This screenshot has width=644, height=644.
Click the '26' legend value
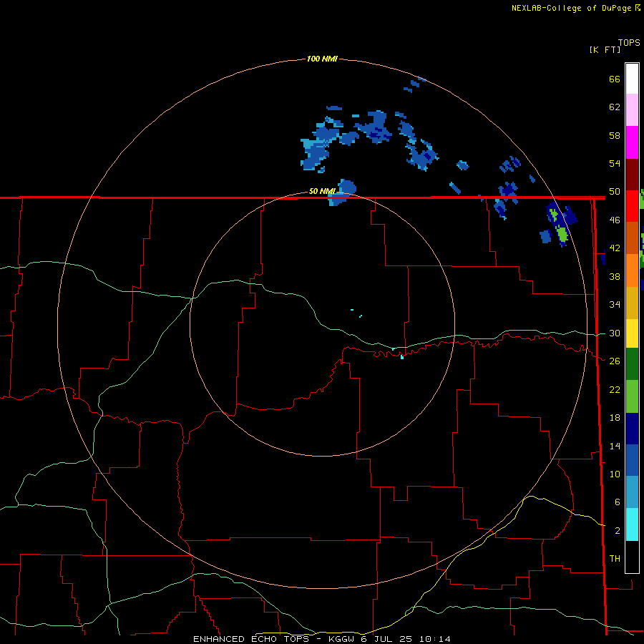click(615, 361)
